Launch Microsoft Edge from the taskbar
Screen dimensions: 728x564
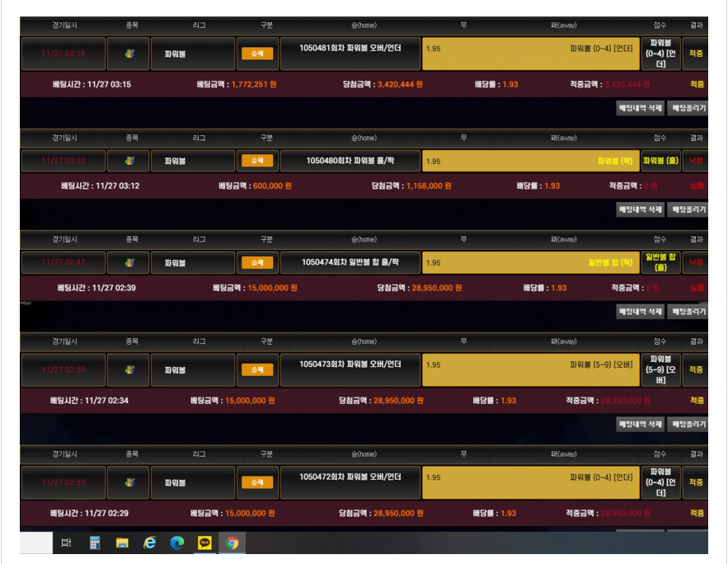click(176, 543)
